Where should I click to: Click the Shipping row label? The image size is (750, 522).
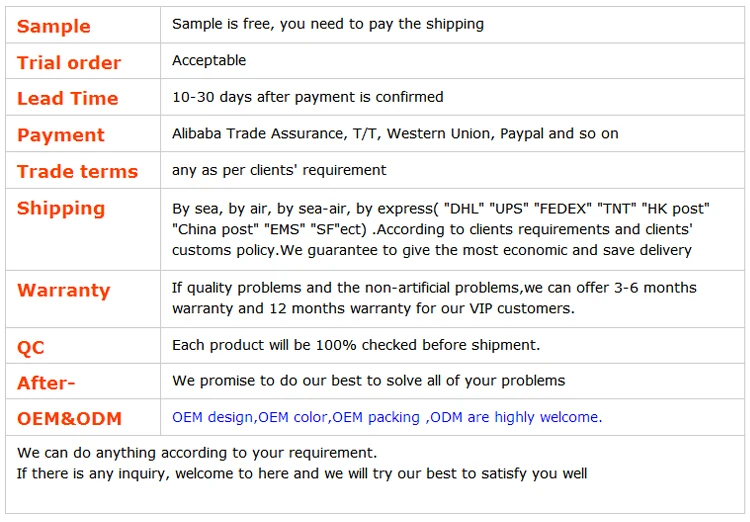(x=60, y=208)
